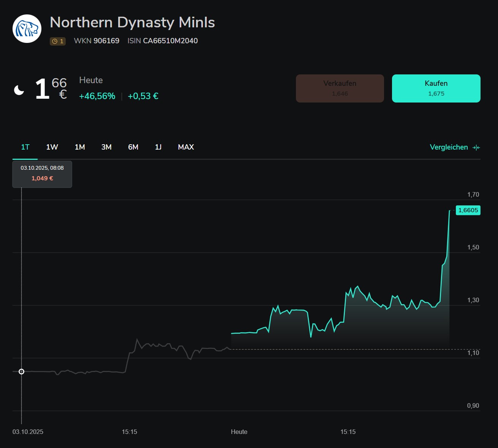Click the WKN number 906169
Viewport: 498px width, 448px height.
106,41
